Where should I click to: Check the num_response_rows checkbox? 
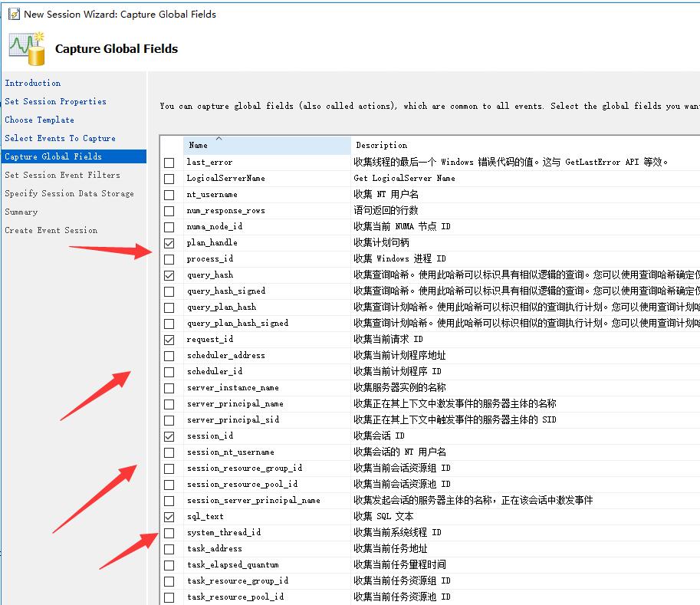pos(169,211)
